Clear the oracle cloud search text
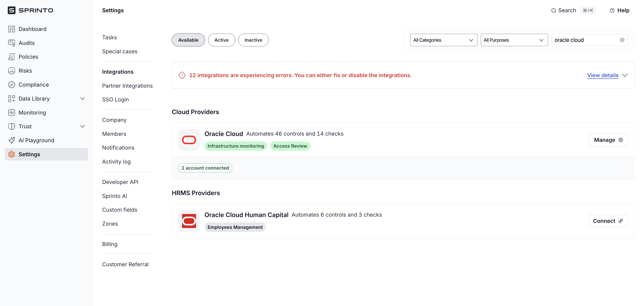This screenshot has height=306, width=644. (622, 40)
